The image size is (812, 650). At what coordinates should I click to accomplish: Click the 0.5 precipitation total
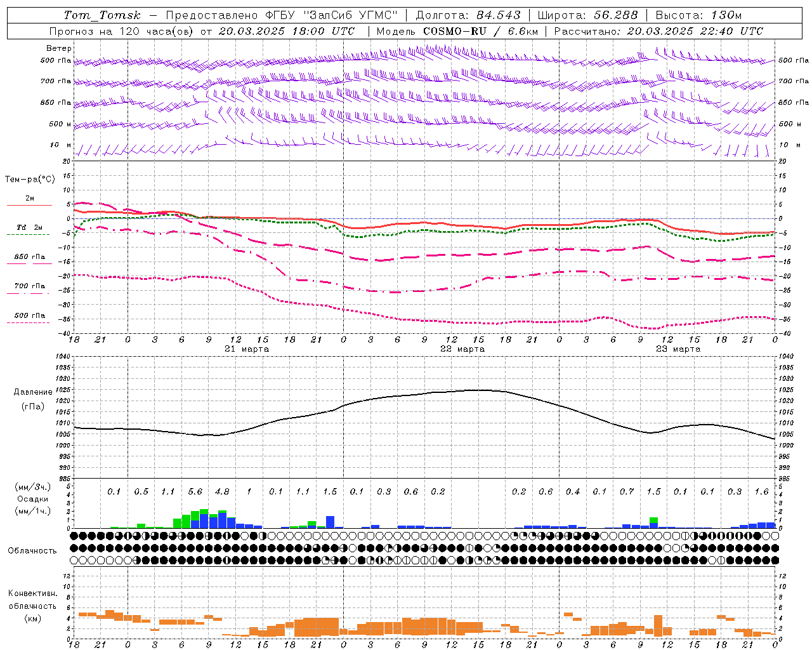141,492
